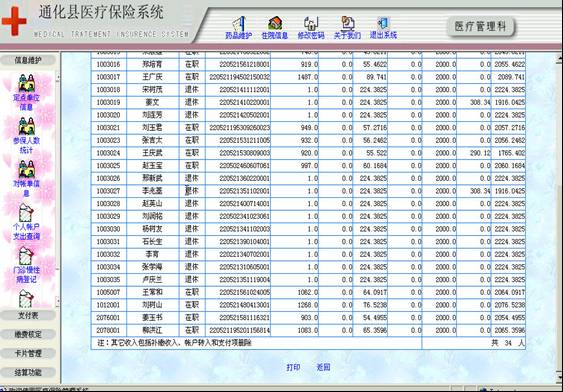Screen dimensions: 563x392
Task: Click the 打印 print link
Action: coord(293,367)
